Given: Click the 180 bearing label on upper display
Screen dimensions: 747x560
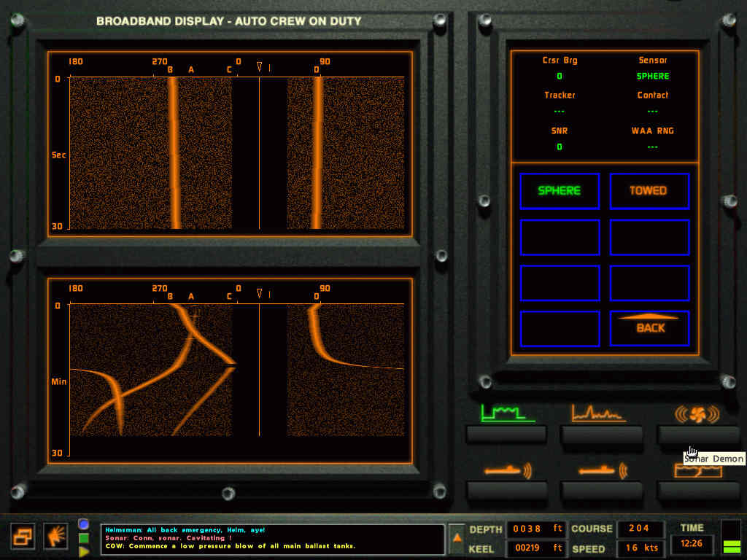Looking at the screenshot, I should click(x=76, y=61).
